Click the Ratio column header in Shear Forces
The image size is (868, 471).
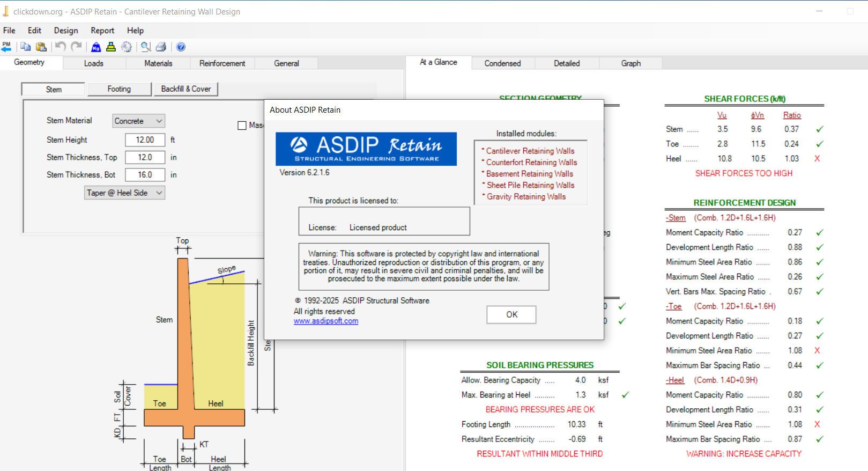792,115
